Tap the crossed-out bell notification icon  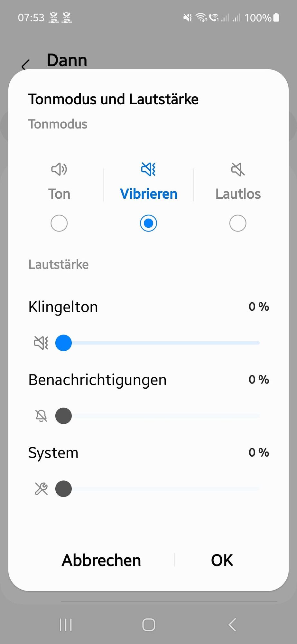pos(41,416)
